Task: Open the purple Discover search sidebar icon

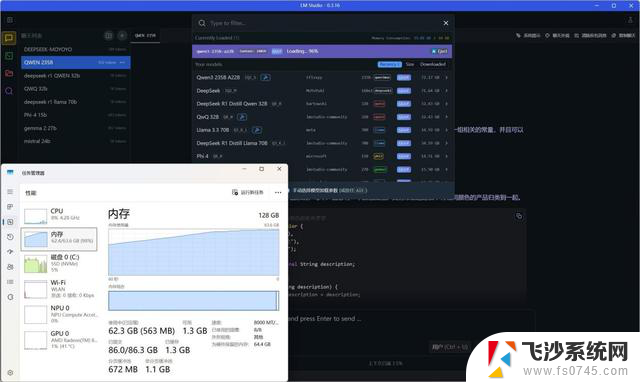Action: (x=9, y=91)
